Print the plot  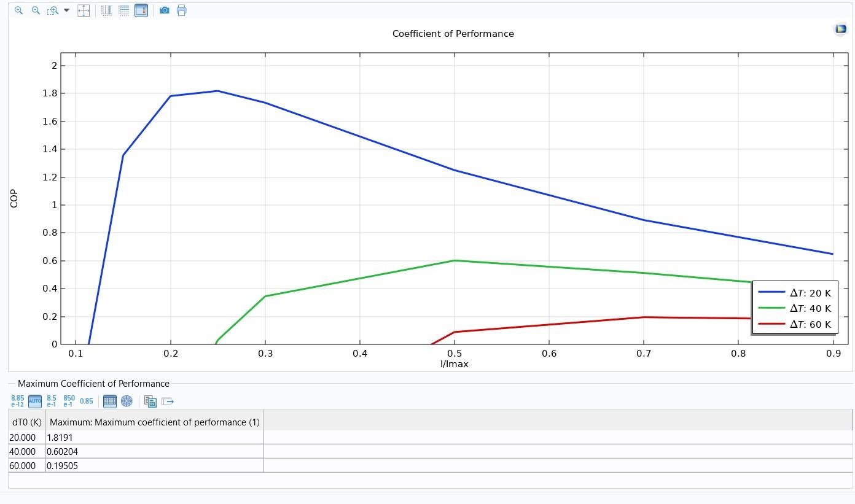pyautogui.click(x=181, y=10)
